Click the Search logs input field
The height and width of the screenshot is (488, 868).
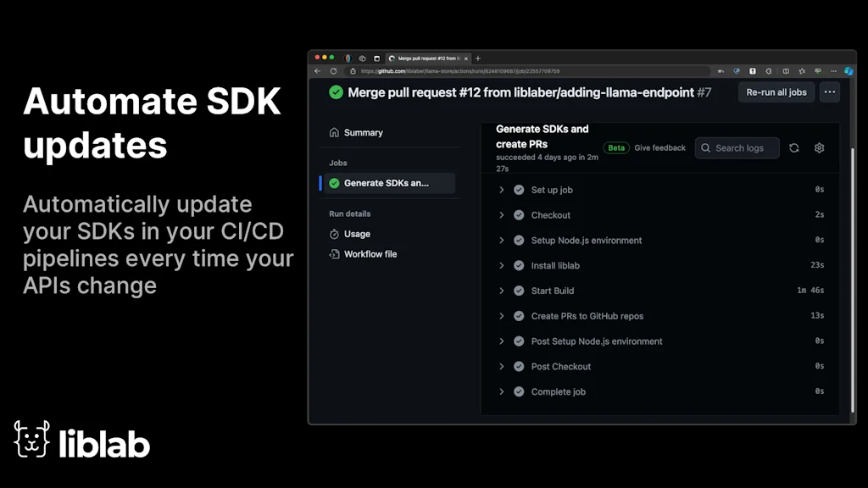tap(737, 148)
